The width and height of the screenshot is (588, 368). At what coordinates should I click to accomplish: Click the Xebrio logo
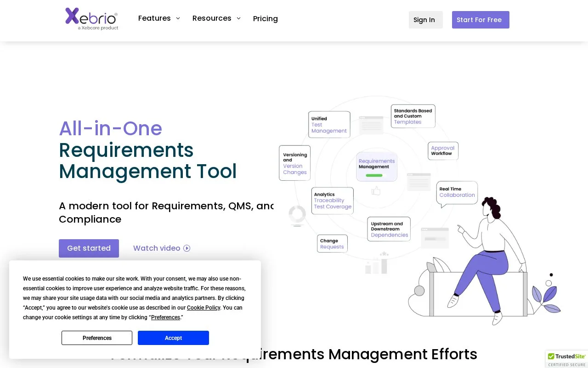point(91,19)
